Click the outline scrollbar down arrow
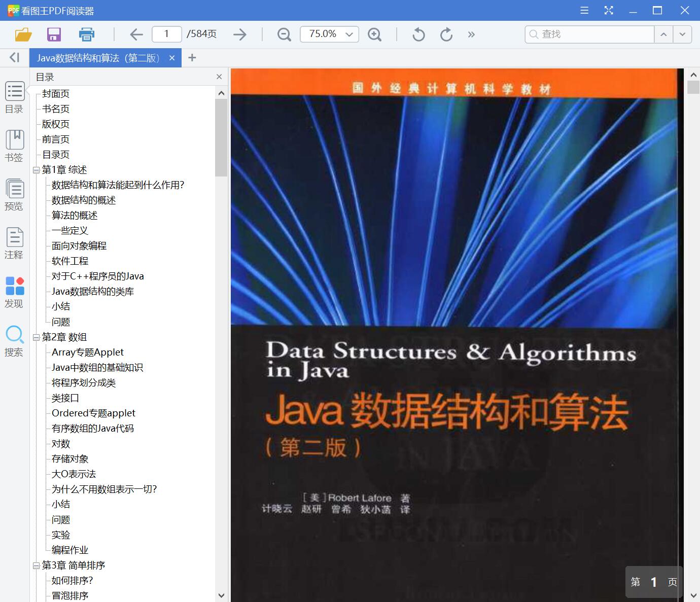 221,595
